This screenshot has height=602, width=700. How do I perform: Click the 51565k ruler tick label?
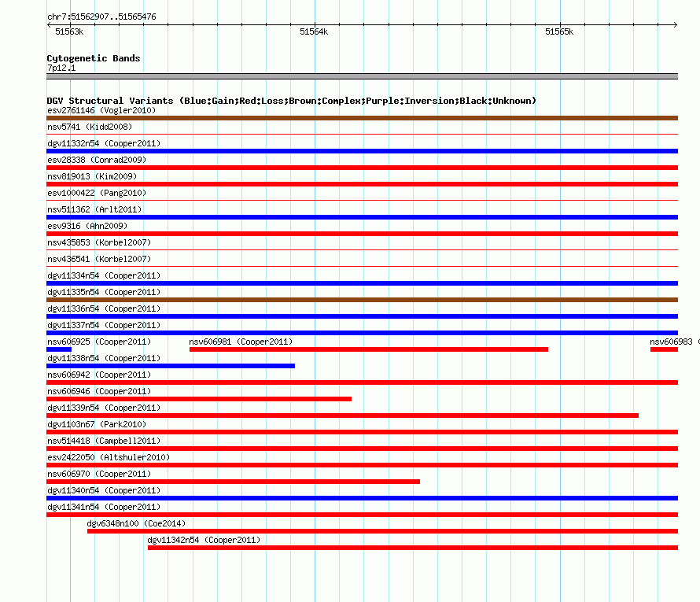pyautogui.click(x=559, y=31)
